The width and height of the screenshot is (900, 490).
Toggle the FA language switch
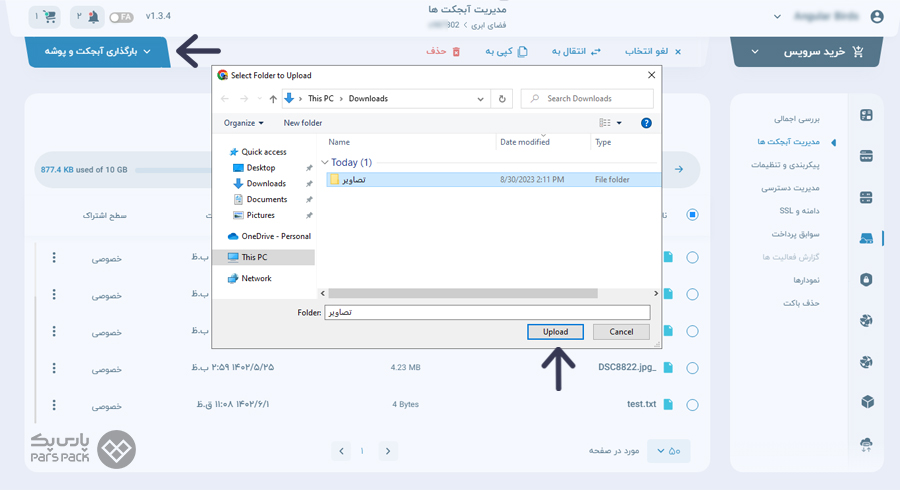(121, 17)
